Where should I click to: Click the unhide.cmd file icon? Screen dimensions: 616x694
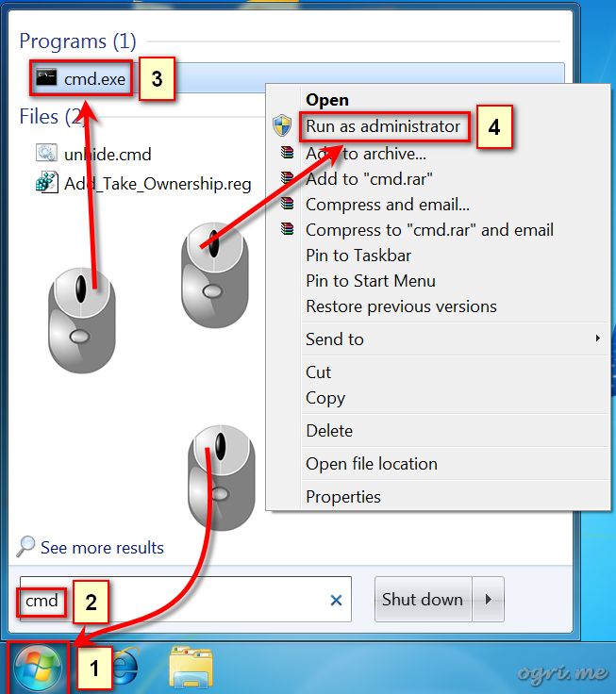tap(46, 153)
